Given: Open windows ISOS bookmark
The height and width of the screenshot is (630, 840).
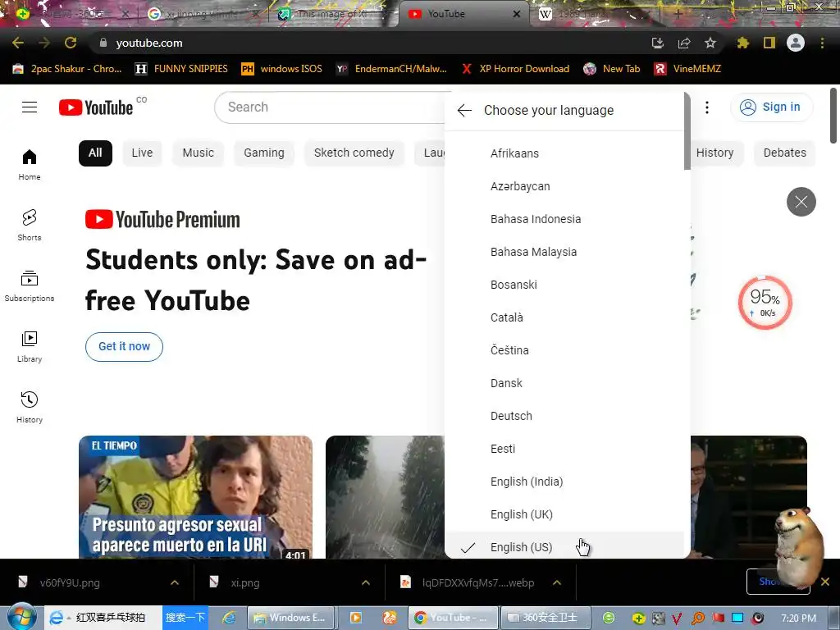Looking at the screenshot, I should (x=282, y=69).
